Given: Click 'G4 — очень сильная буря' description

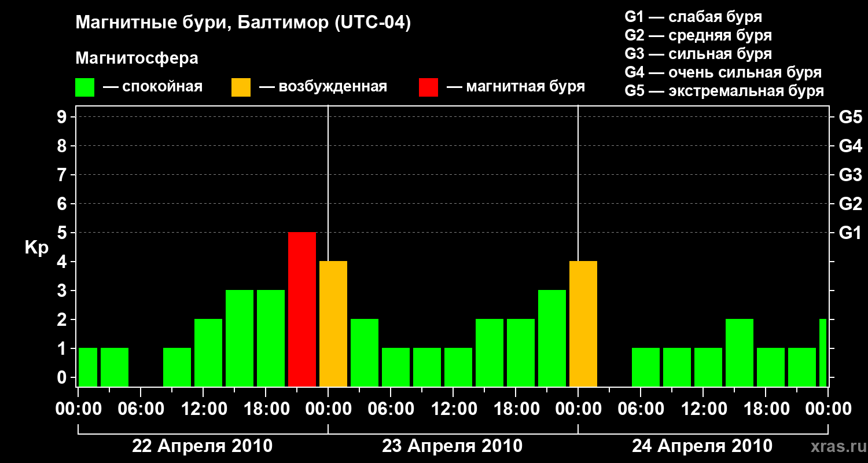Looking at the screenshot, I should pos(723,72).
